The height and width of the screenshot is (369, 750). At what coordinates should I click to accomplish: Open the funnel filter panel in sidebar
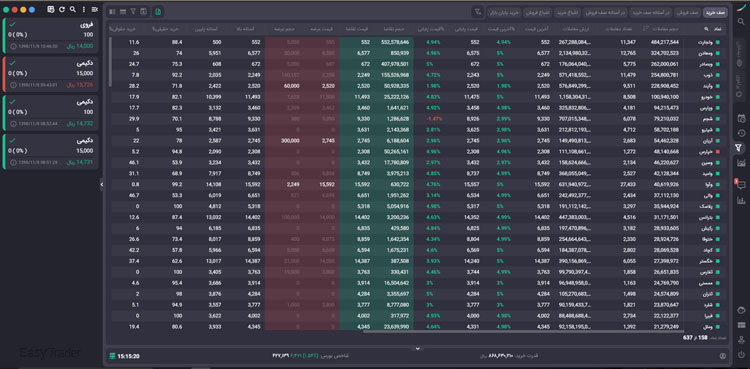tap(741, 149)
